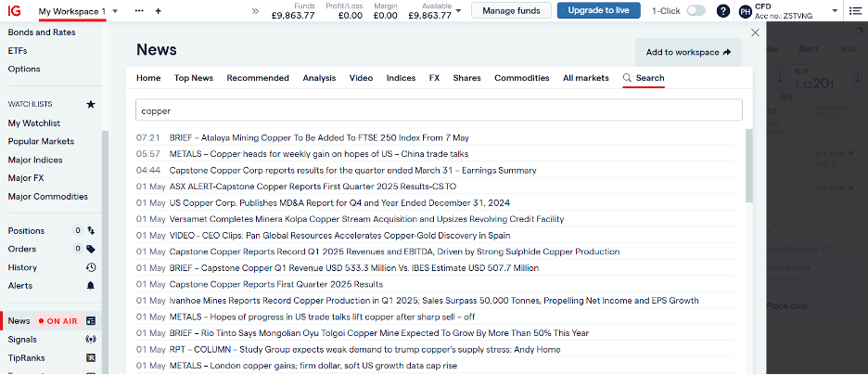The height and width of the screenshot is (375, 868).
Task: Open the Video tab
Action: tap(361, 78)
